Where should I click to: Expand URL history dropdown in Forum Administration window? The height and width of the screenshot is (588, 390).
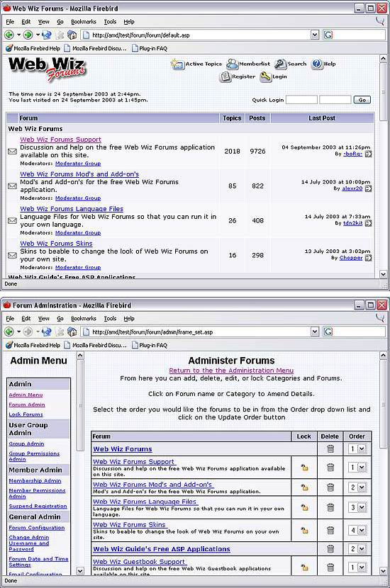pyautogui.click(x=315, y=332)
